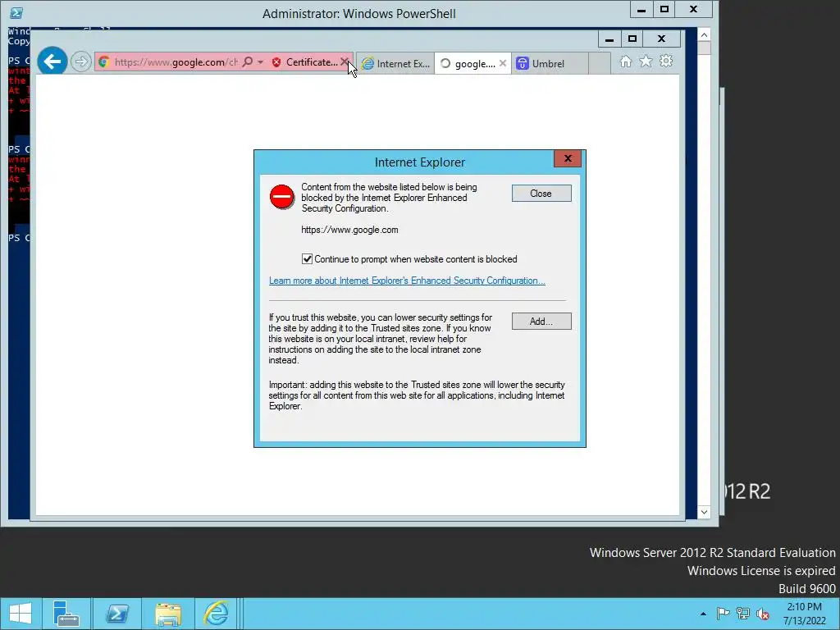
Task: Click the network tray icon
Action: [x=743, y=614]
